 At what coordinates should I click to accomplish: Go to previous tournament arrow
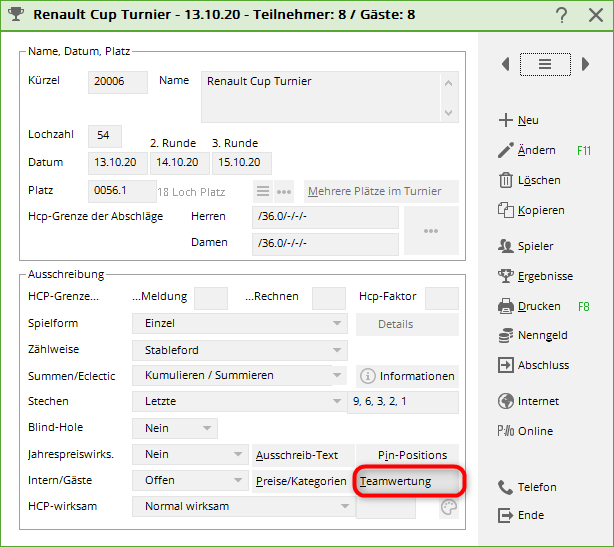pyautogui.click(x=506, y=64)
